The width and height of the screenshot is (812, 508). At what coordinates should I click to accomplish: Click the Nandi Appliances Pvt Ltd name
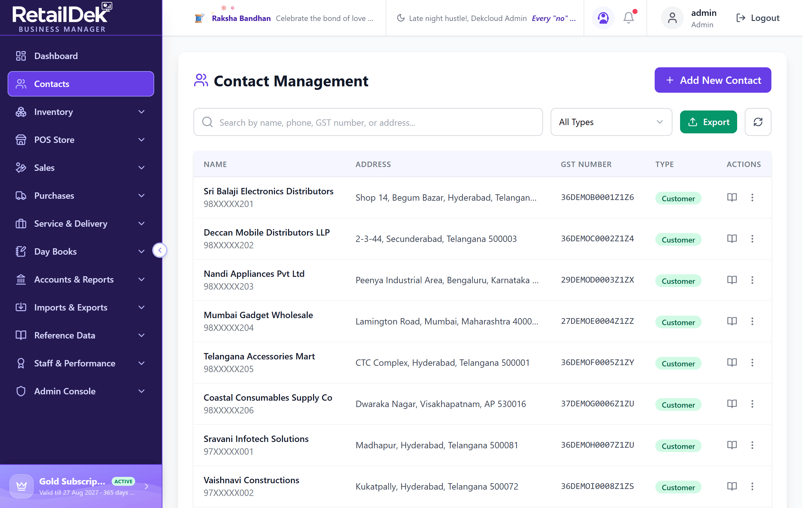pyautogui.click(x=254, y=274)
